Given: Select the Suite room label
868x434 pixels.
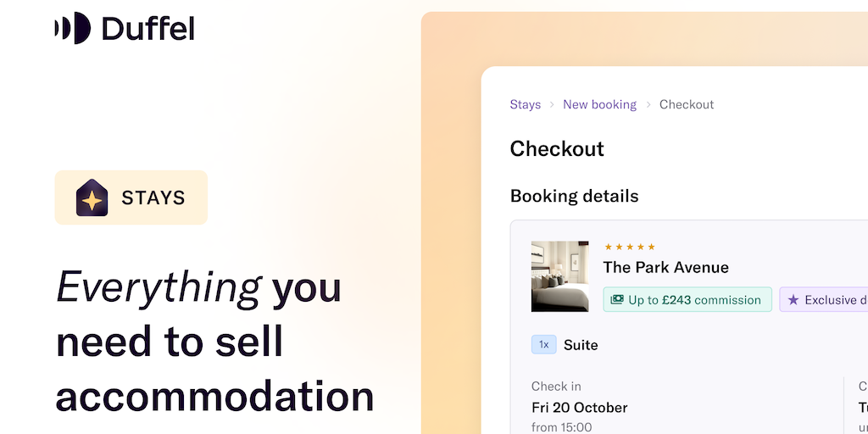Looking at the screenshot, I should coord(581,345).
